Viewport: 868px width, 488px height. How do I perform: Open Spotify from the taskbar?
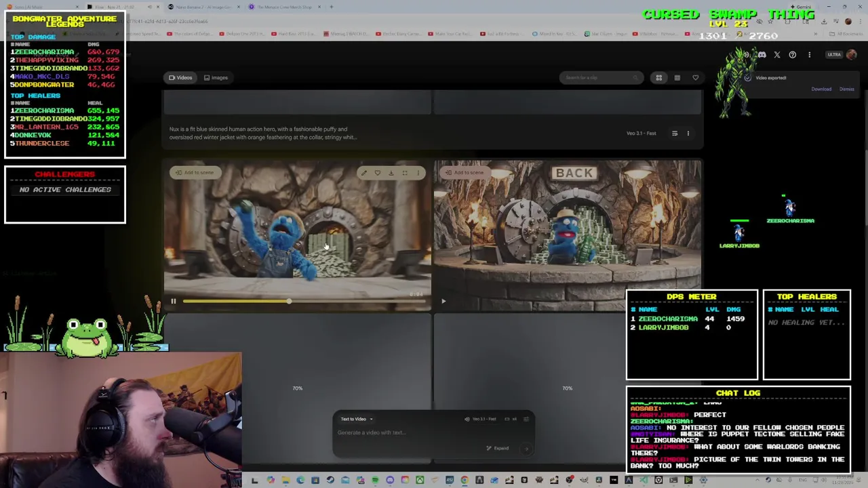click(x=375, y=480)
